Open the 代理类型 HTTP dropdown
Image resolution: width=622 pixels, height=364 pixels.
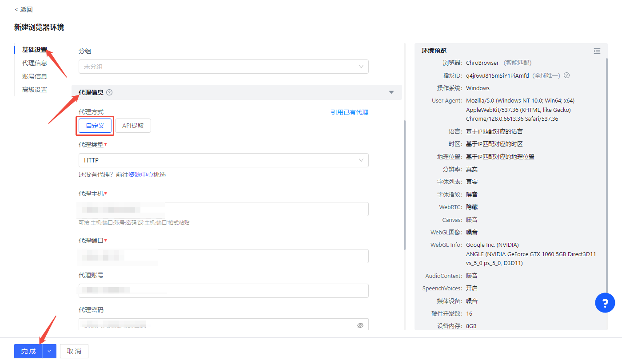coord(223,160)
